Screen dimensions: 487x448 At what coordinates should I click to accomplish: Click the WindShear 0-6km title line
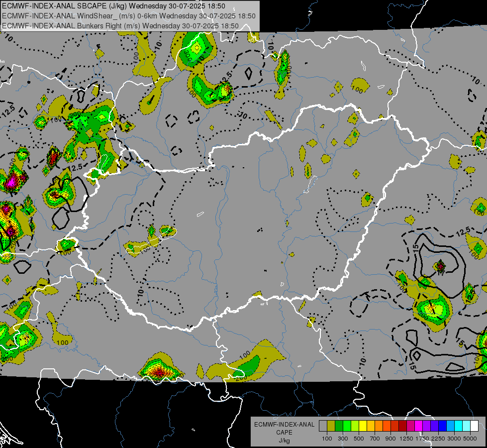pyautogui.click(x=128, y=16)
